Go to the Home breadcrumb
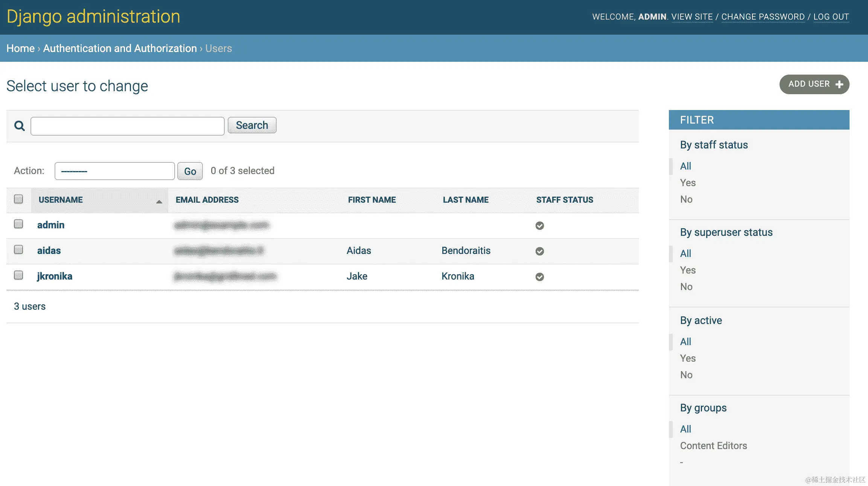 coord(20,49)
